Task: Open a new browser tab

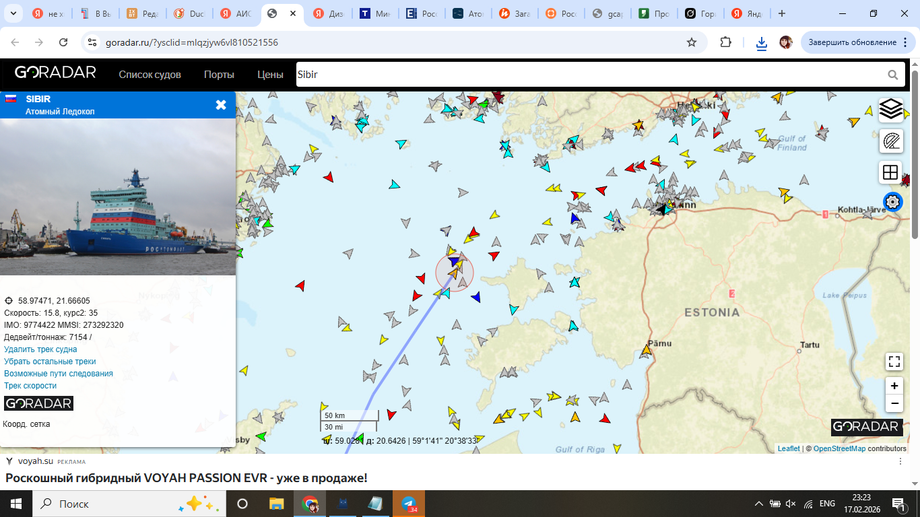Action: (782, 13)
